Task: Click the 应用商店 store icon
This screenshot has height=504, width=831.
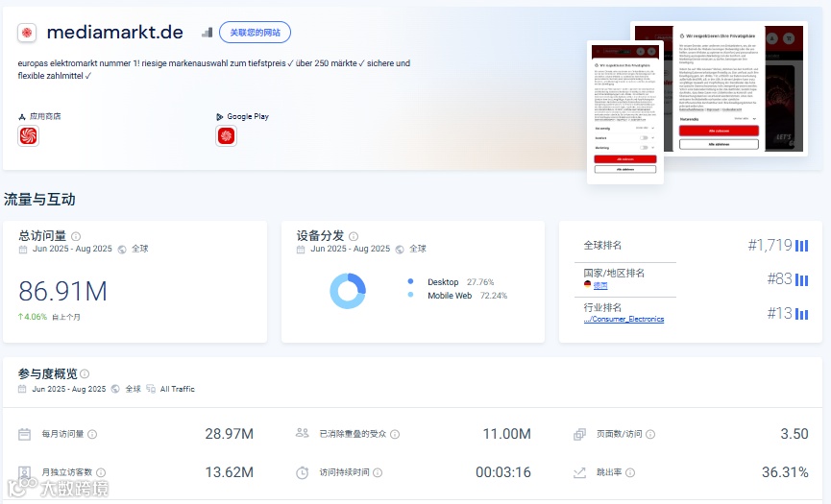Action: point(22,116)
